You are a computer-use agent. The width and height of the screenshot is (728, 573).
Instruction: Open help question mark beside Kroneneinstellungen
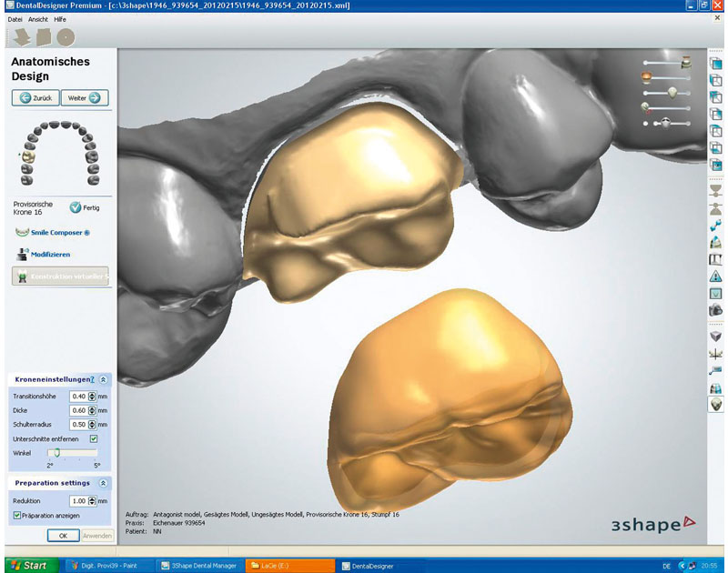click(x=93, y=379)
